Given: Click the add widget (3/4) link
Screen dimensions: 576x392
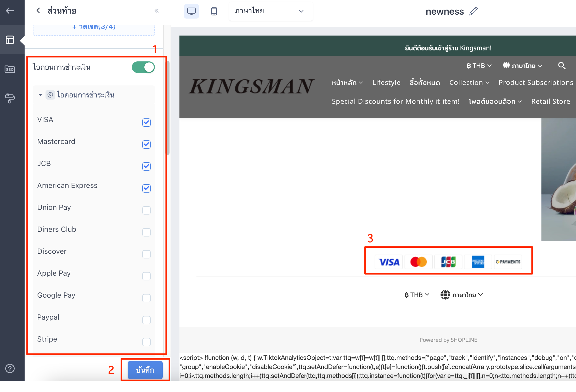Looking at the screenshot, I should click(94, 27).
